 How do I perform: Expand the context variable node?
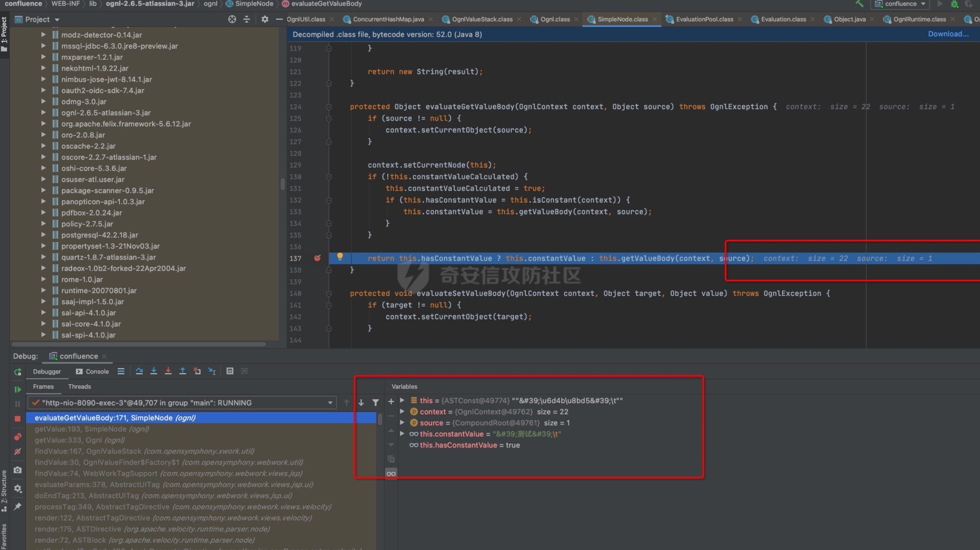point(403,412)
